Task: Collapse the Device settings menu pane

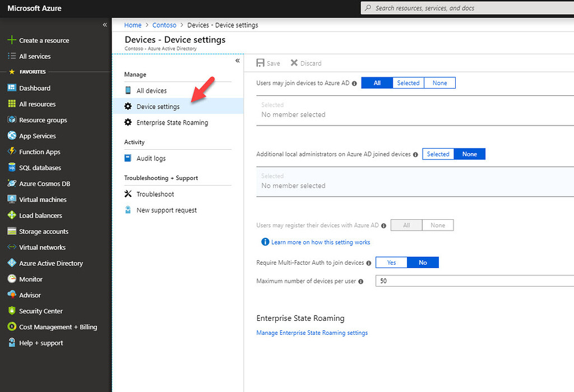Action: (237, 60)
